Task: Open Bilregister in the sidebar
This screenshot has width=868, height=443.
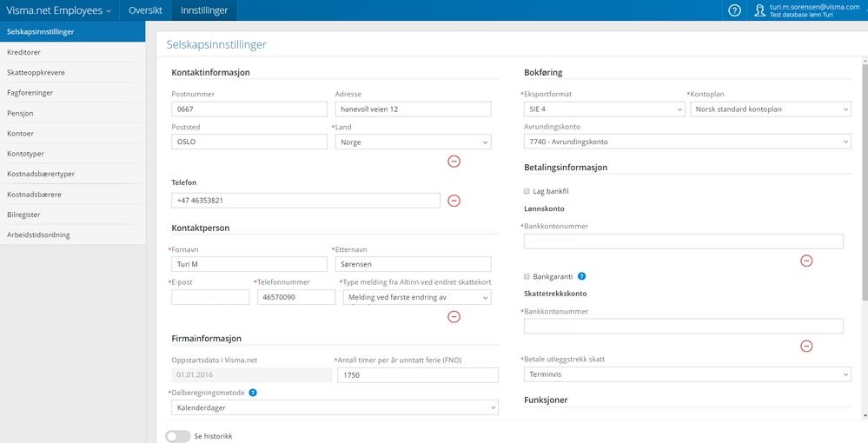Action: click(72, 215)
